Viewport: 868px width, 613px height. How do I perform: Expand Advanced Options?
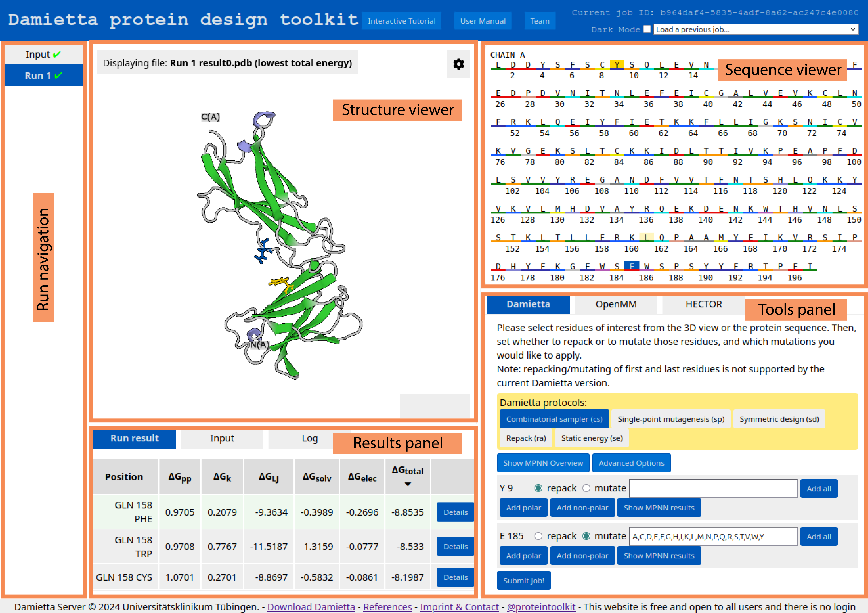[631, 463]
